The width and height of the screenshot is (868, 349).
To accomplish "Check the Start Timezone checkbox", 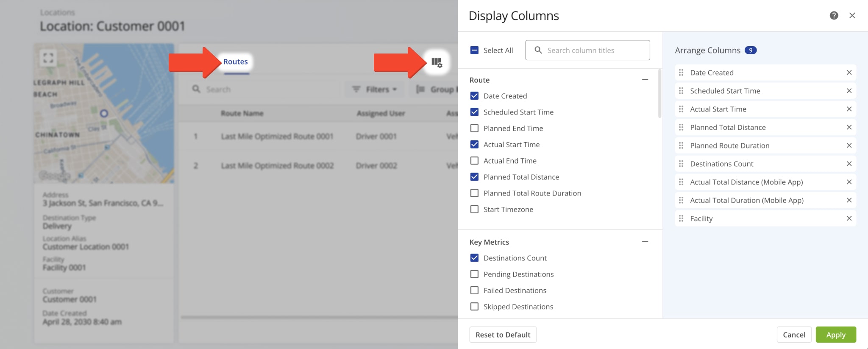I will pos(475,209).
